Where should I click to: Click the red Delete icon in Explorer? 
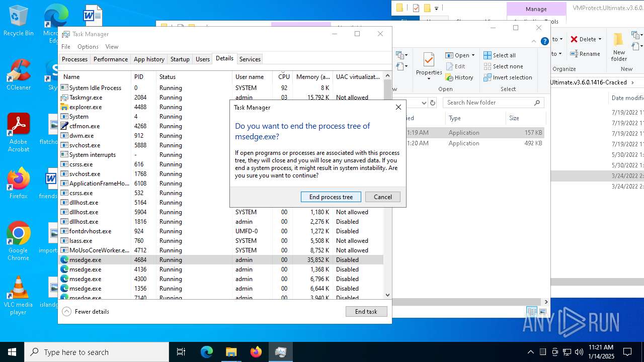click(574, 39)
